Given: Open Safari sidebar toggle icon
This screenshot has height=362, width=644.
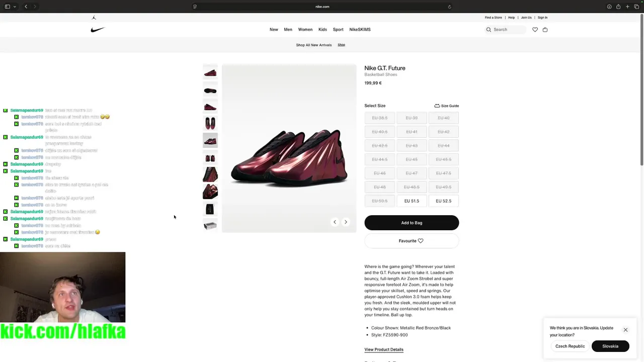Looking at the screenshot, I should [x=7, y=7].
